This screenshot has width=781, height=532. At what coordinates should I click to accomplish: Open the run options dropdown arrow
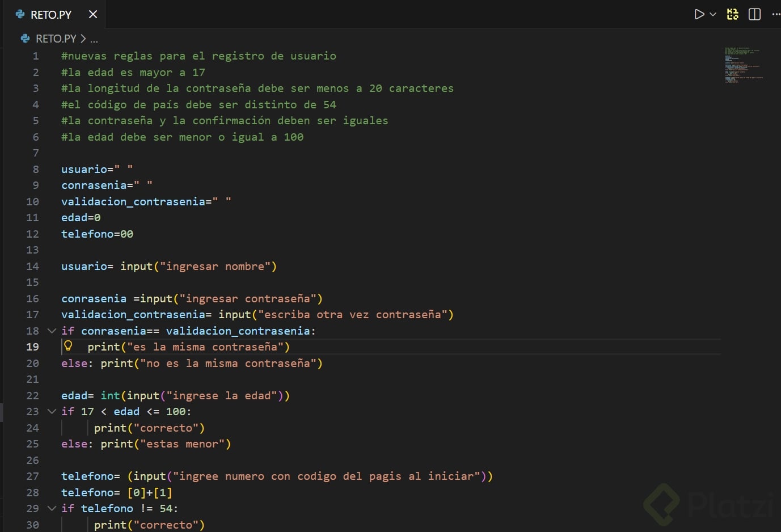pos(713,14)
